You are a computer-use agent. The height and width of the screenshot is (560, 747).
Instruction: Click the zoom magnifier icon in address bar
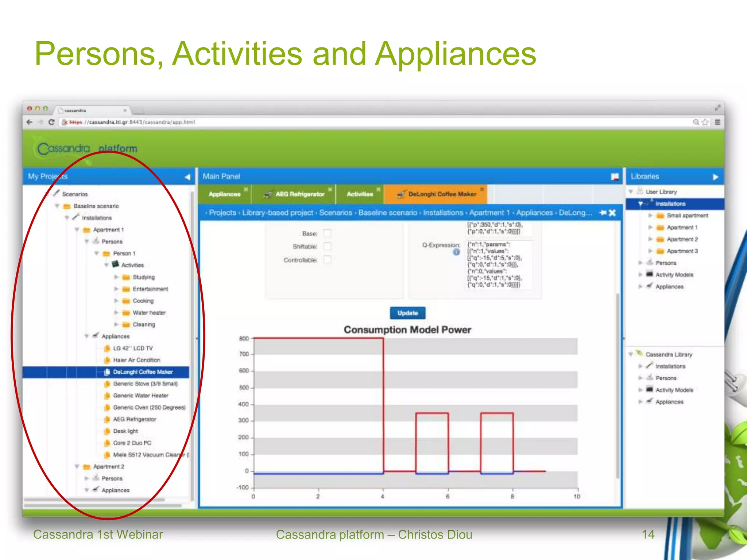696,122
